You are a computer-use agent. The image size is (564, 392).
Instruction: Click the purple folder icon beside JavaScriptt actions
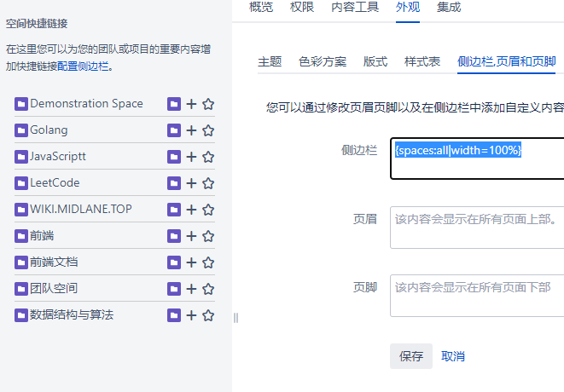174,157
